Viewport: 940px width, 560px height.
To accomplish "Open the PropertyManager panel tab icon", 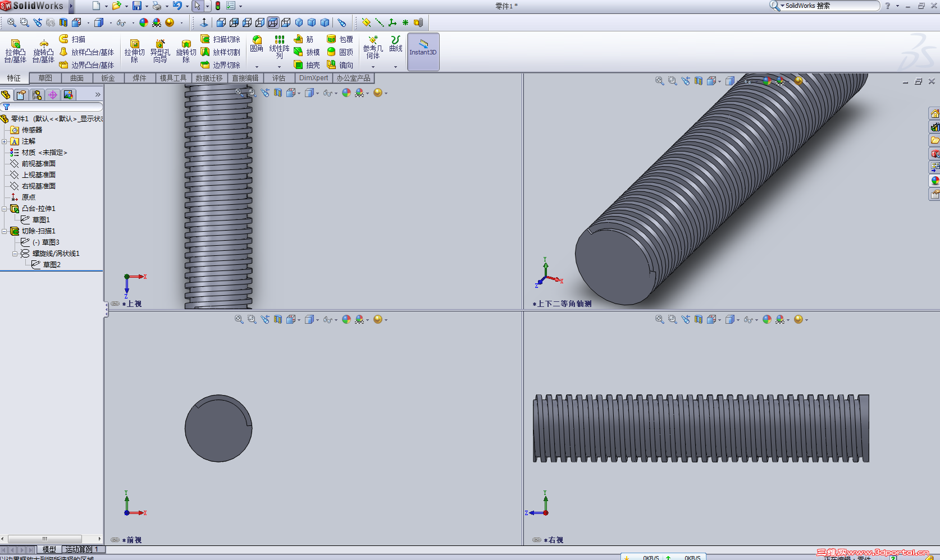I will [21, 95].
